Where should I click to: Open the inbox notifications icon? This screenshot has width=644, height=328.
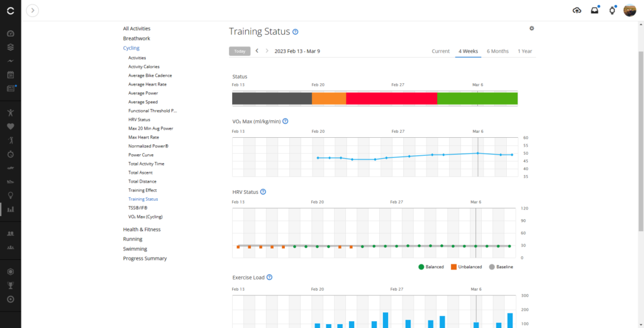pos(594,11)
